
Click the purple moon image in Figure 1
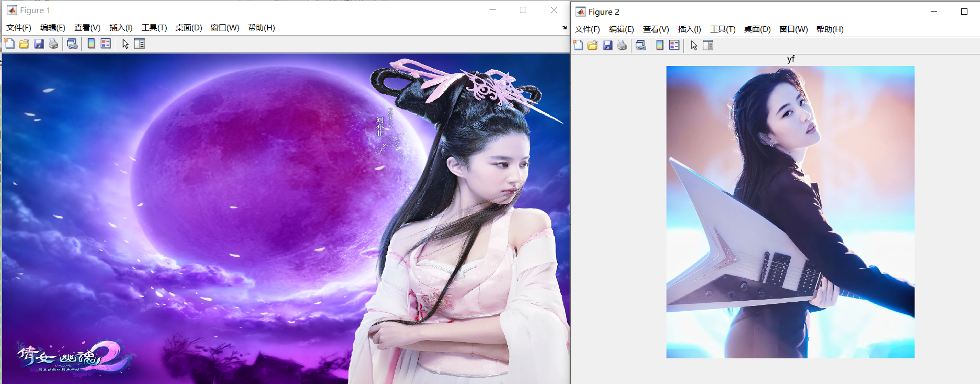point(286,218)
